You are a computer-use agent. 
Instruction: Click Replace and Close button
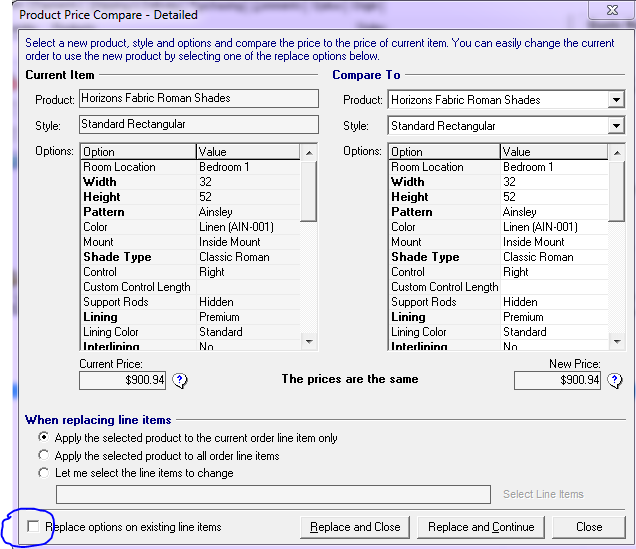[355, 527]
